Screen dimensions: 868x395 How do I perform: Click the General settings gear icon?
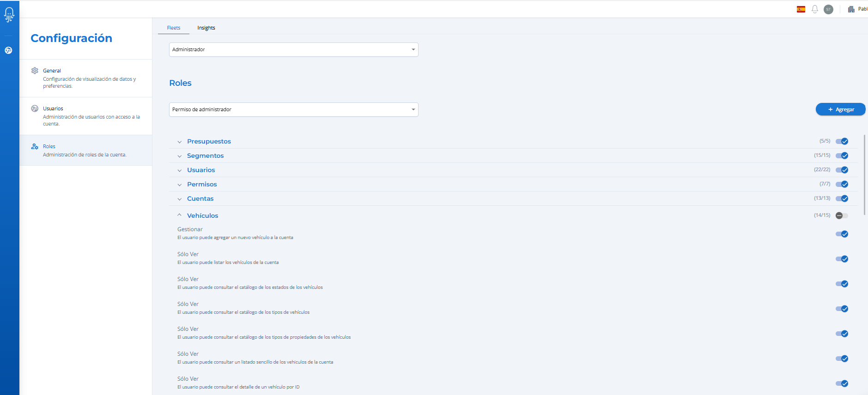(35, 71)
